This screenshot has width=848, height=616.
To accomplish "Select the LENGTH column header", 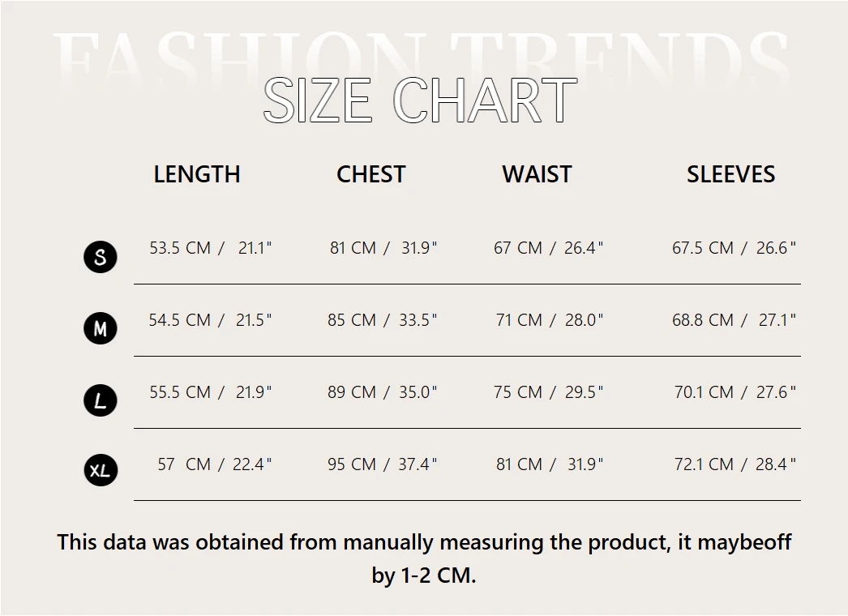I will [197, 174].
